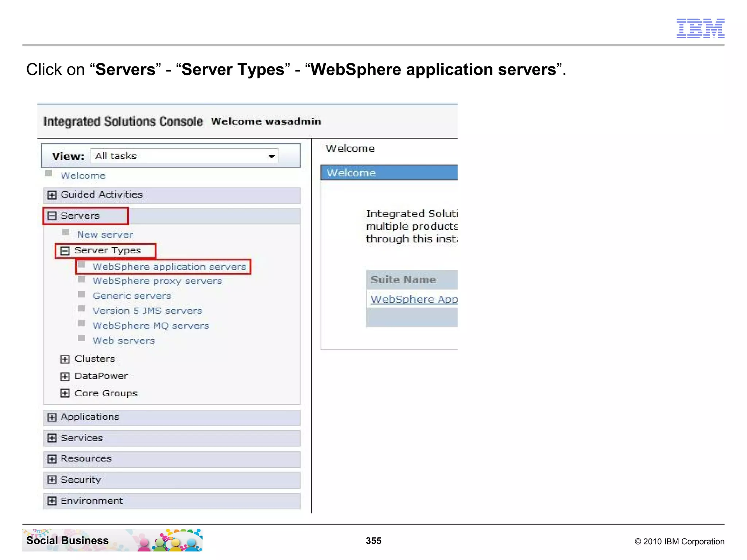
Task: Click bullet icon beside Generic servers
Action: [81, 294]
